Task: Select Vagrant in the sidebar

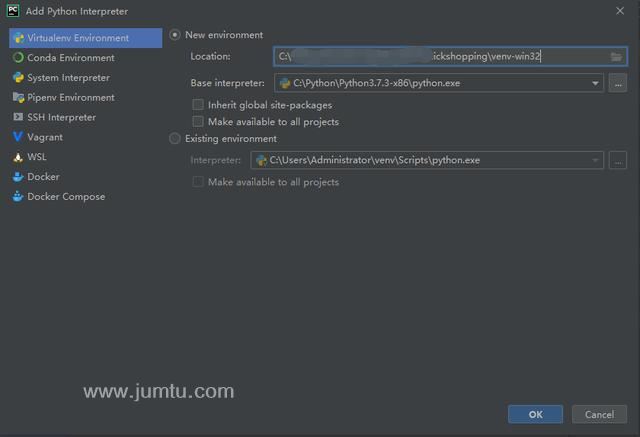Action: pos(86,137)
